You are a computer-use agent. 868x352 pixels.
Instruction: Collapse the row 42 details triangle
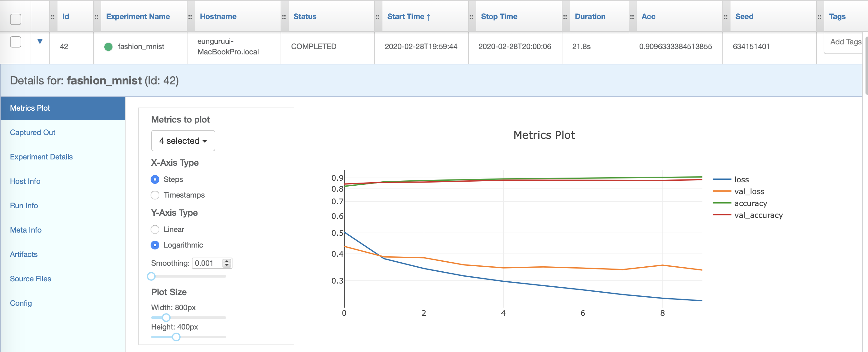pos(40,42)
